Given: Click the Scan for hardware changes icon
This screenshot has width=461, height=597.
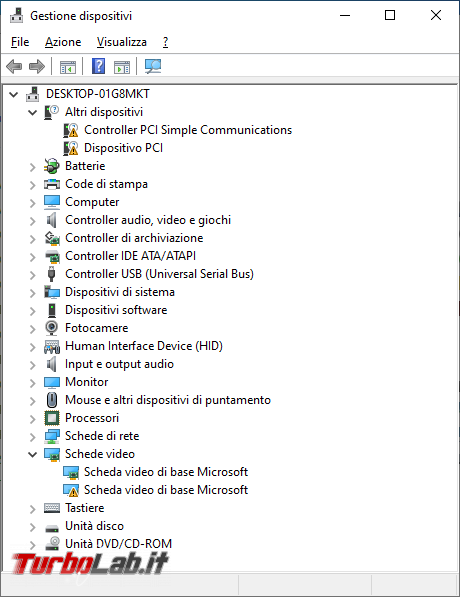Looking at the screenshot, I should (153, 67).
